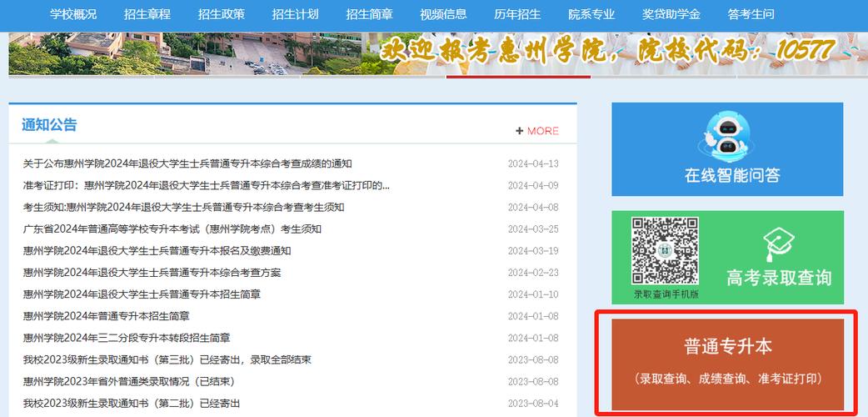The height and width of the screenshot is (417, 868).
Task: Open the 准考证打印 notice link
Action: pyautogui.click(x=206, y=185)
